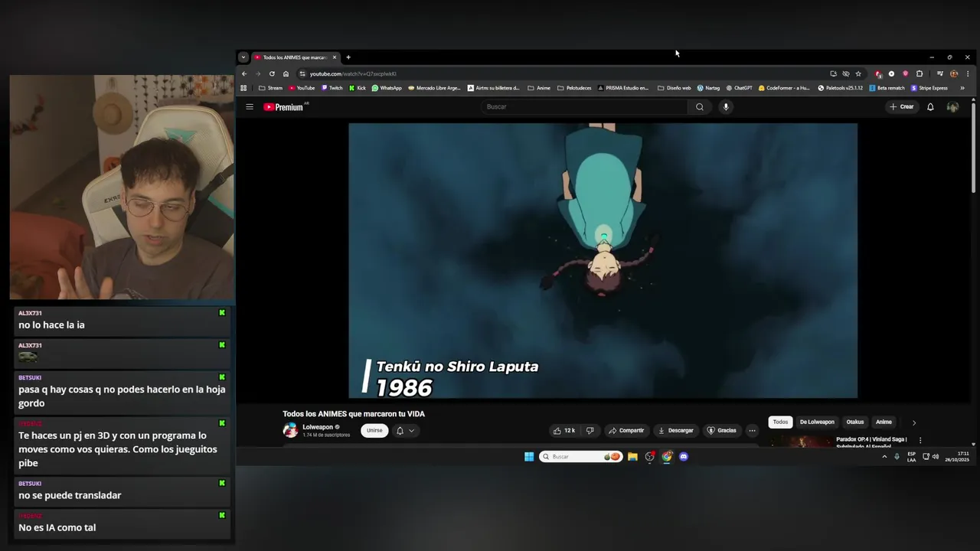Go to the Chrome home page button
This screenshot has height=551, width=980.
pyautogui.click(x=286, y=74)
